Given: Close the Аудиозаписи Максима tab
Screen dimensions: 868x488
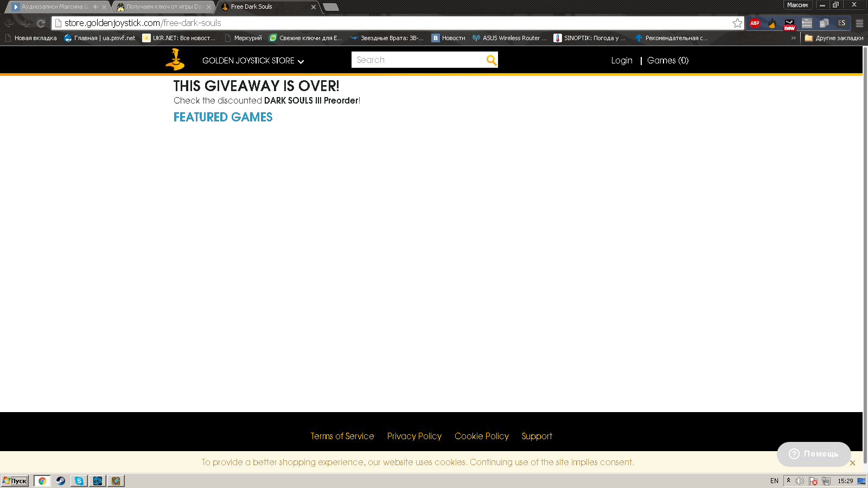Looking at the screenshot, I should click(104, 7).
